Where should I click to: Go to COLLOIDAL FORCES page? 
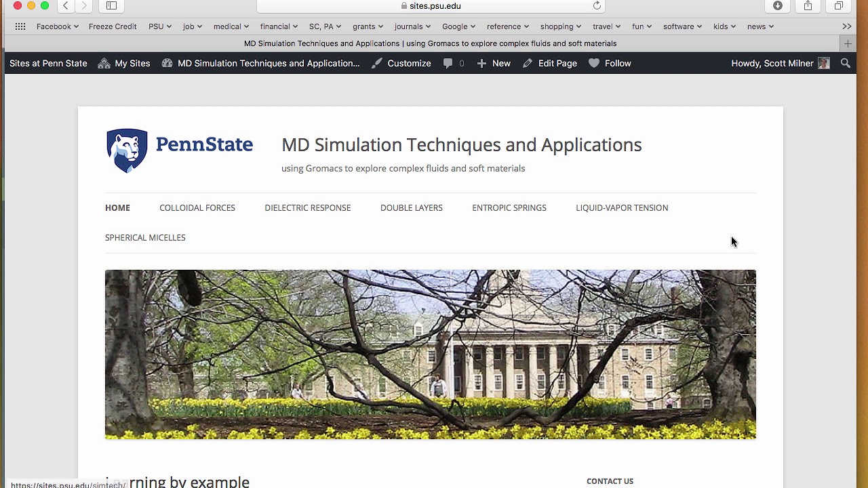(x=197, y=208)
